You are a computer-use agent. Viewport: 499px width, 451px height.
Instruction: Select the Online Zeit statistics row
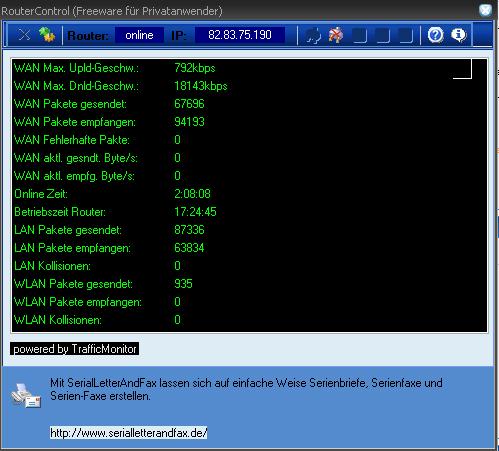112,194
